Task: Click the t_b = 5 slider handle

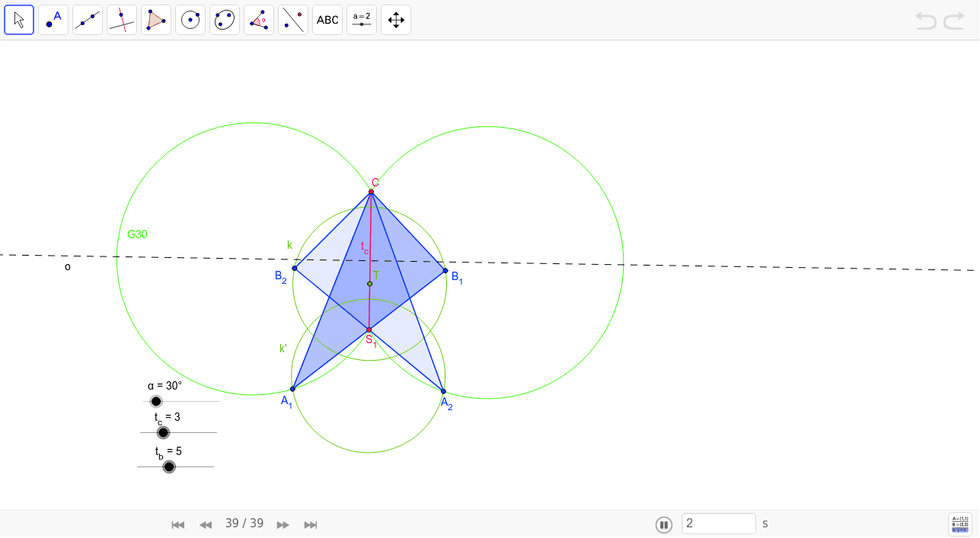Action: point(169,466)
